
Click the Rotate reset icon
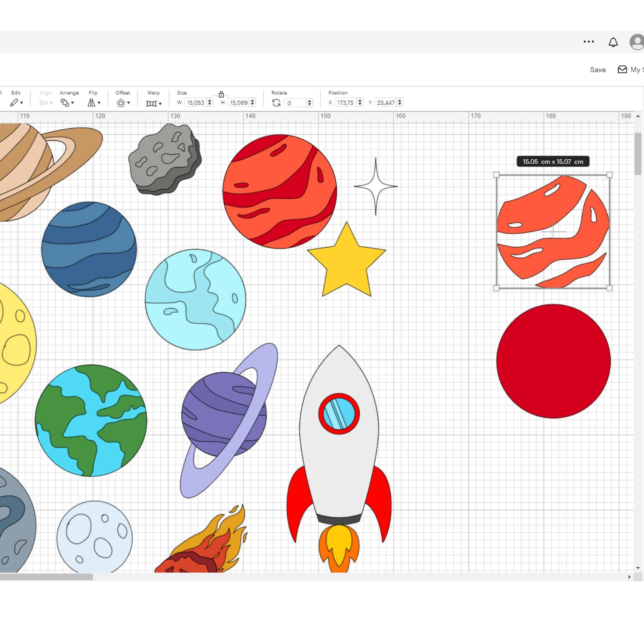coord(276,103)
